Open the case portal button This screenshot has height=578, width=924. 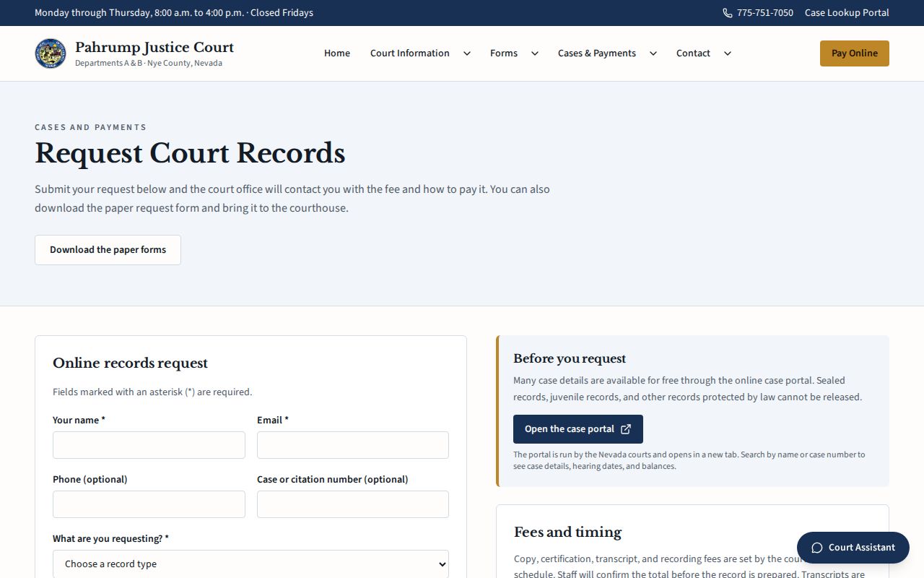pos(578,429)
